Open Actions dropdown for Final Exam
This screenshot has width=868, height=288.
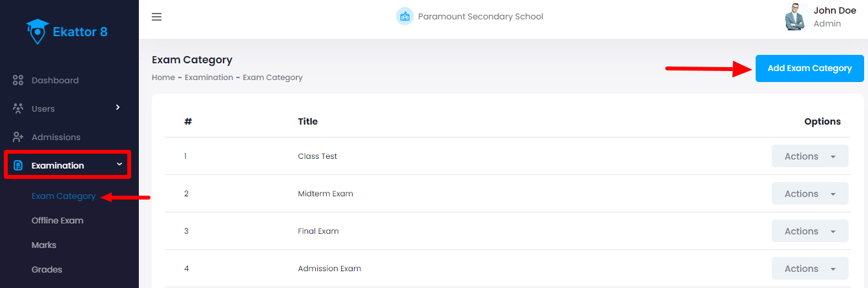coord(809,231)
